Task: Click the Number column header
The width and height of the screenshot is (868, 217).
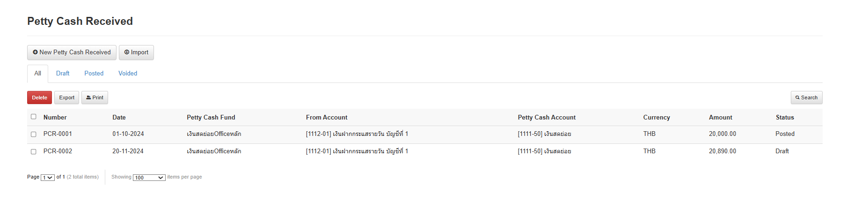Action: 55,118
